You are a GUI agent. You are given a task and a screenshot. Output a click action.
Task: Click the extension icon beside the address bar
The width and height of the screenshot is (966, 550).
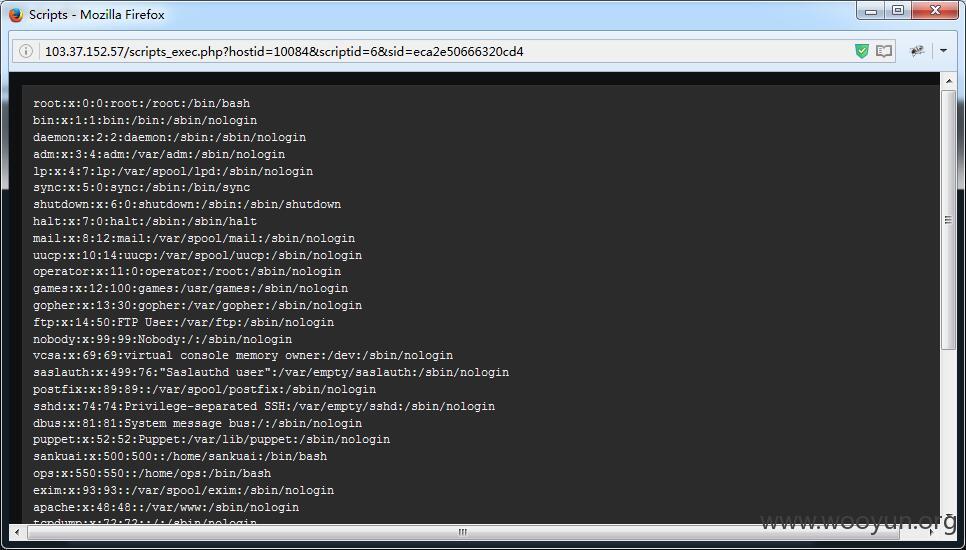pos(917,51)
